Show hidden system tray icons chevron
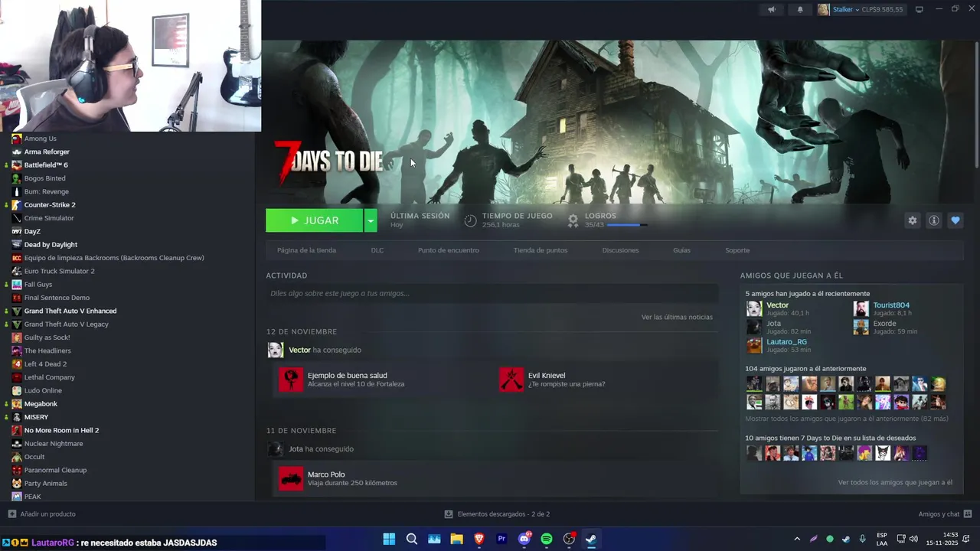 pos(797,540)
